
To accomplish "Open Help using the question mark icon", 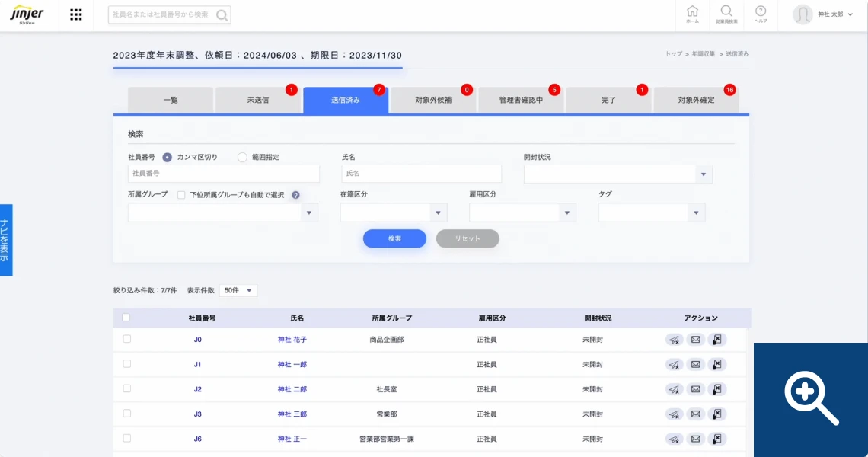I will (x=761, y=14).
